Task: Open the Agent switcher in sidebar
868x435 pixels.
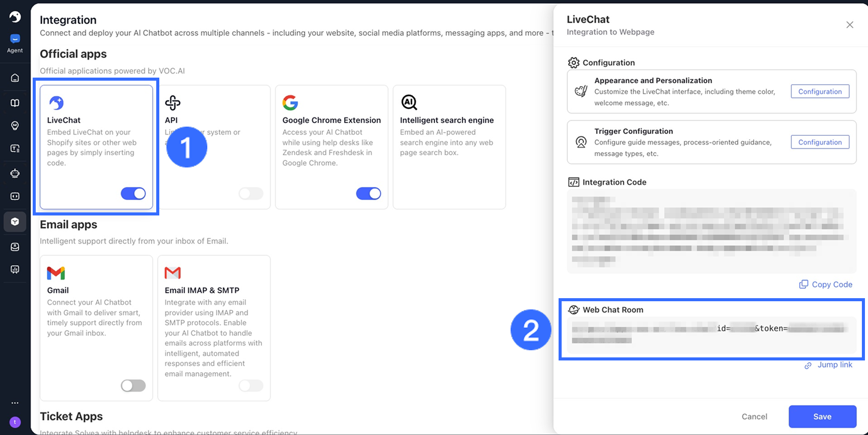Action: click(x=15, y=43)
